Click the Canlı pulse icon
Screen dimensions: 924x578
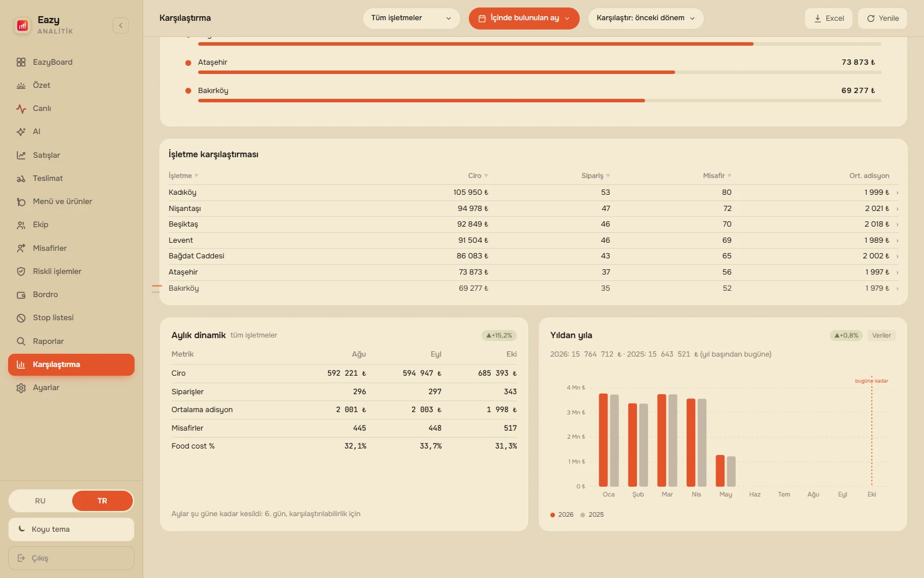click(x=21, y=109)
